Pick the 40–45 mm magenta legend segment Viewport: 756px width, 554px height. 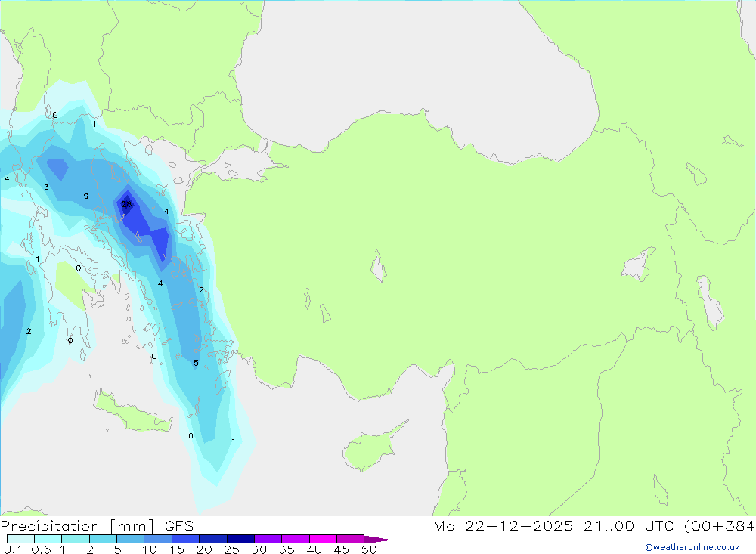point(323,539)
